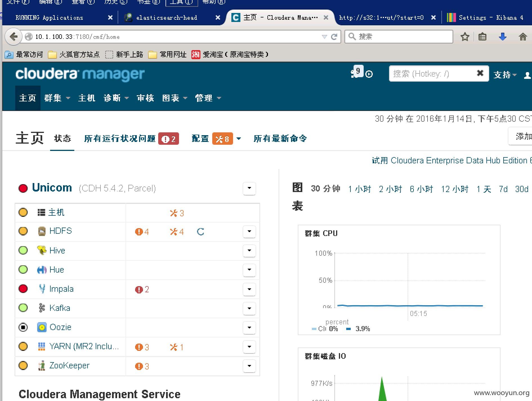This screenshot has height=401, width=532.
Task: Open HDFS row actions dropdown
Action: (x=249, y=231)
